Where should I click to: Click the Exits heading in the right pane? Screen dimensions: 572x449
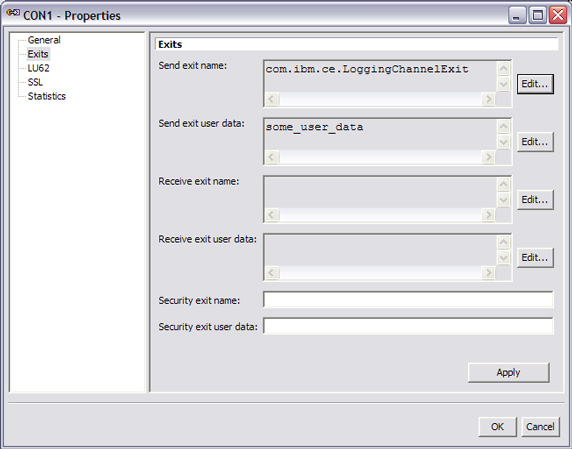pyautogui.click(x=170, y=44)
